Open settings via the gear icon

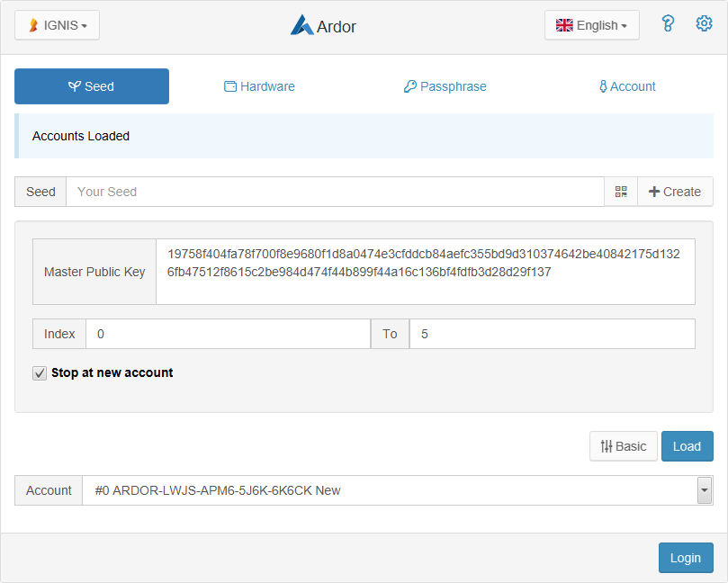704,24
